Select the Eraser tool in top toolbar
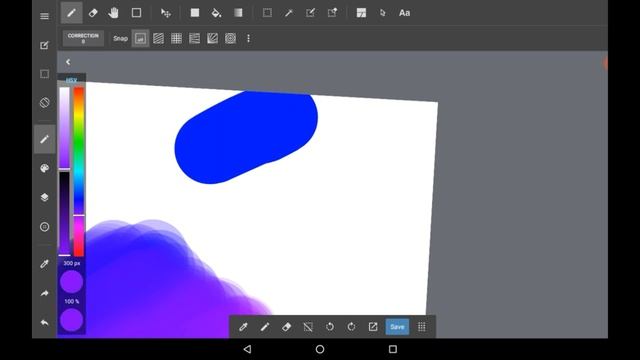This screenshot has width=640, height=360. pyautogui.click(x=93, y=13)
